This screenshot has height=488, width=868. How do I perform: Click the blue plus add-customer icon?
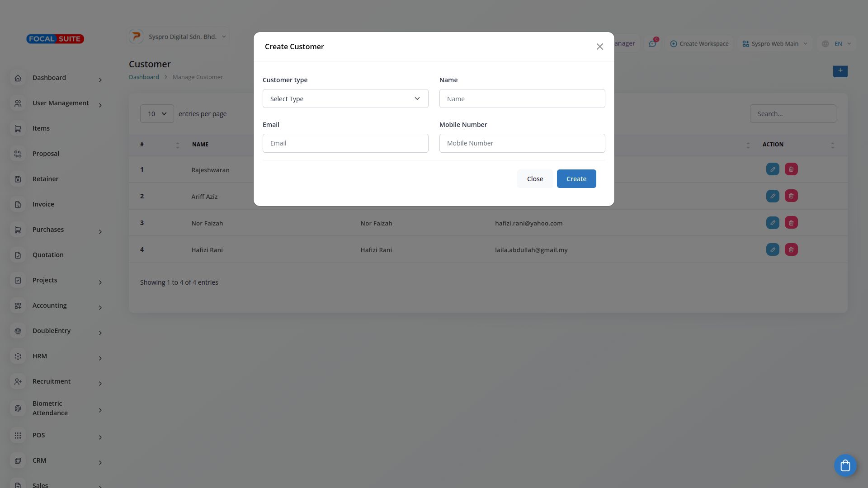point(840,71)
